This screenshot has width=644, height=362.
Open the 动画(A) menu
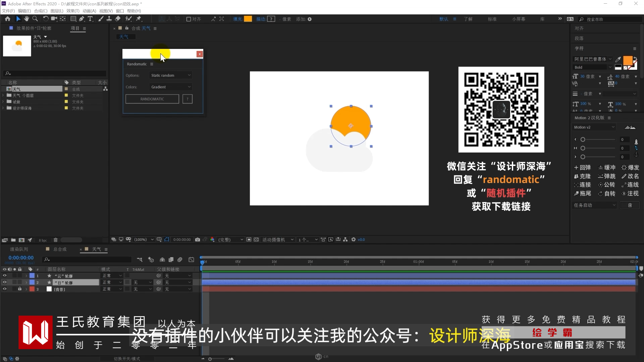click(89, 11)
